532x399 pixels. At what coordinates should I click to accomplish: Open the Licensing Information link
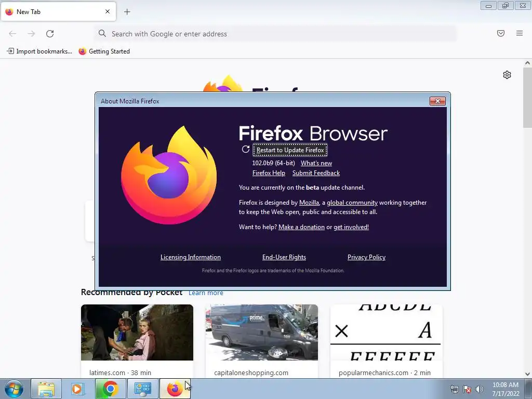[190, 257]
